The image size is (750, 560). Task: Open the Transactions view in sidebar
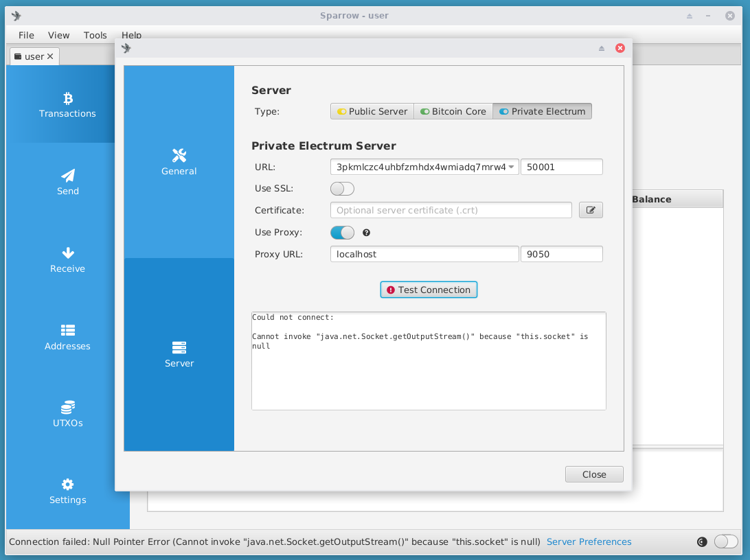[x=67, y=104]
